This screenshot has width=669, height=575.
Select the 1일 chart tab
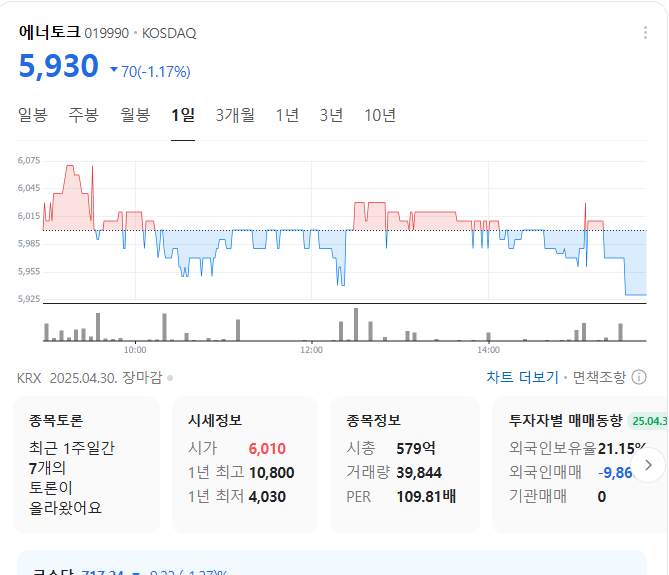(183, 115)
